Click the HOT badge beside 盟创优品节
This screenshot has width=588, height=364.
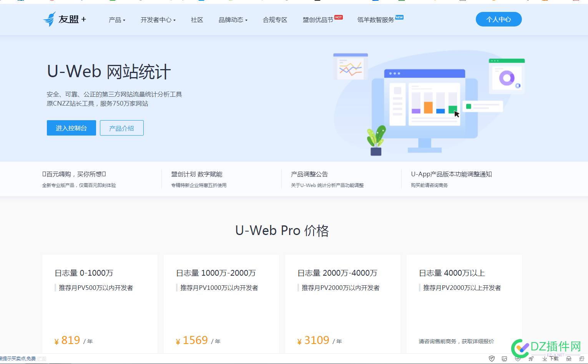339,17
